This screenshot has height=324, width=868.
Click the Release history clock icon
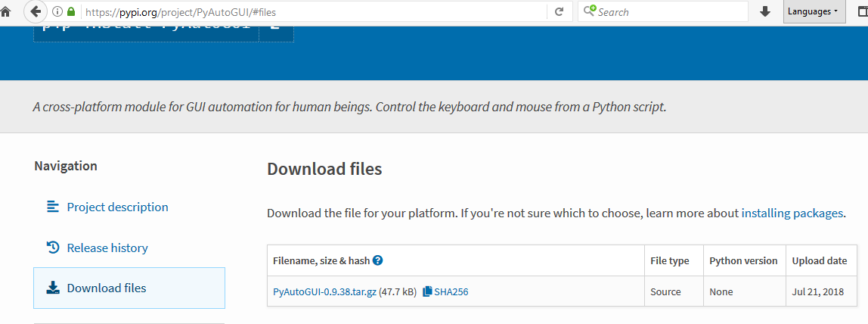[x=53, y=248]
